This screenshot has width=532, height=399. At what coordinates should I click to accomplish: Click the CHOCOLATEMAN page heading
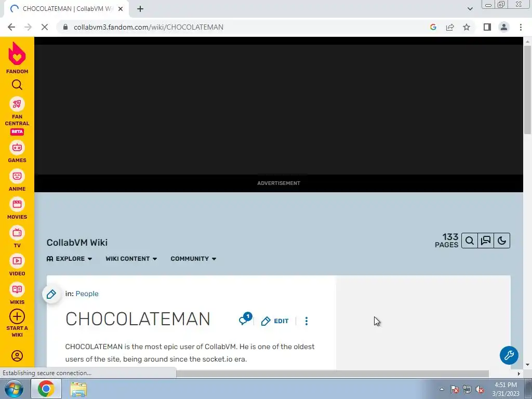(x=138, y=319)
